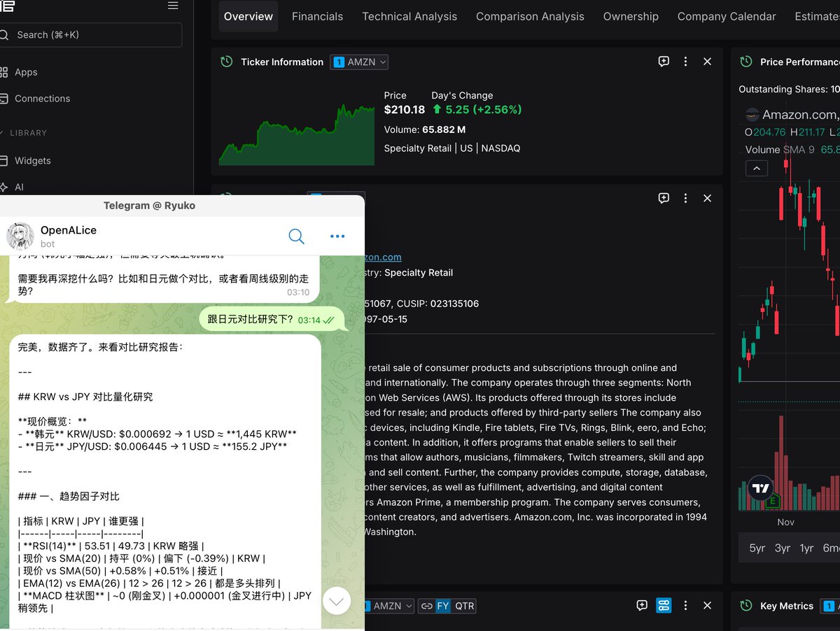Click the Search (⌘+K) field
Image resolution: width=840 pixels, height=631 pixels.
[91, 35]
